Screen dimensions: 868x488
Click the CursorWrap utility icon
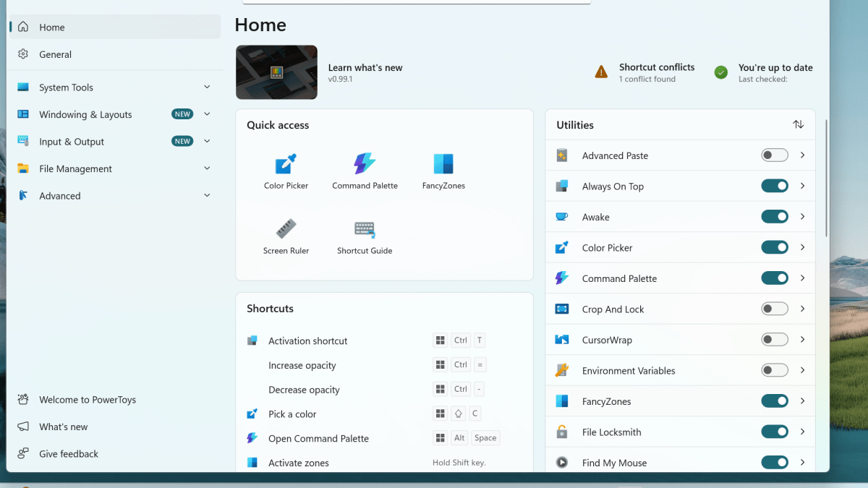point(562,340)
